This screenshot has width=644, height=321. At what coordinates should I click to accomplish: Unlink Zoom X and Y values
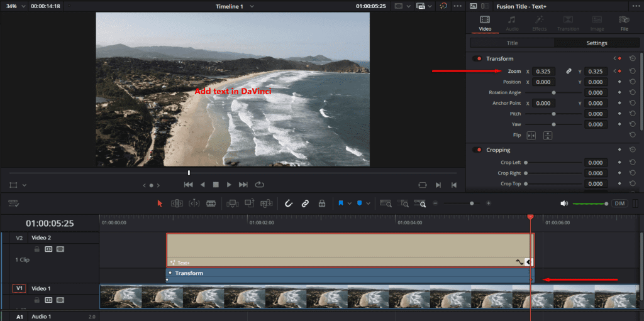click(x=569, y=72)
